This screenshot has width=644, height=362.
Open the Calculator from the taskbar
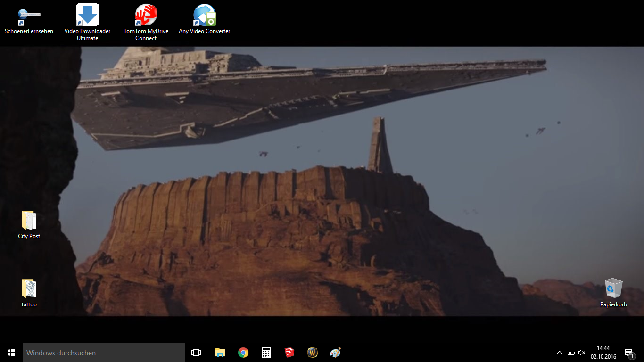(266, 353)
